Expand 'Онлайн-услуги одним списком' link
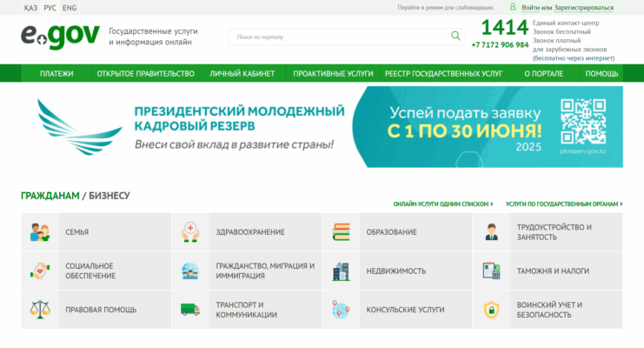 [442, 204]
